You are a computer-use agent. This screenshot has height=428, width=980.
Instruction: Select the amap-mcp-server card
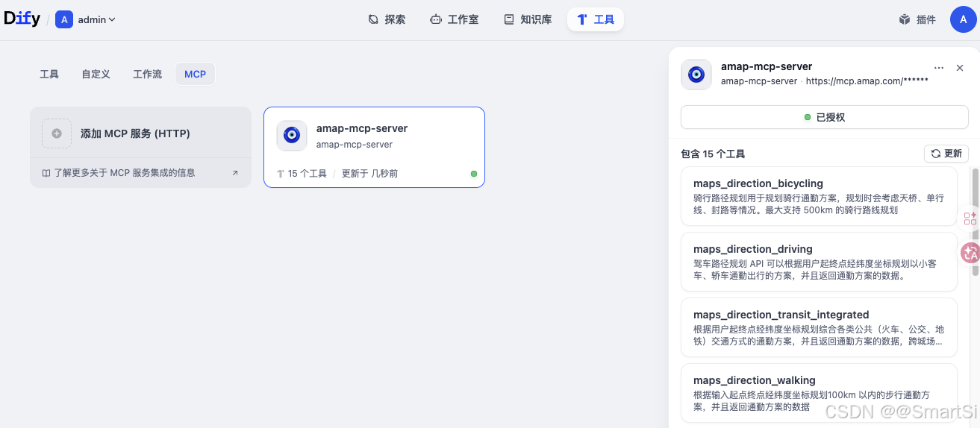click(374, 147)
